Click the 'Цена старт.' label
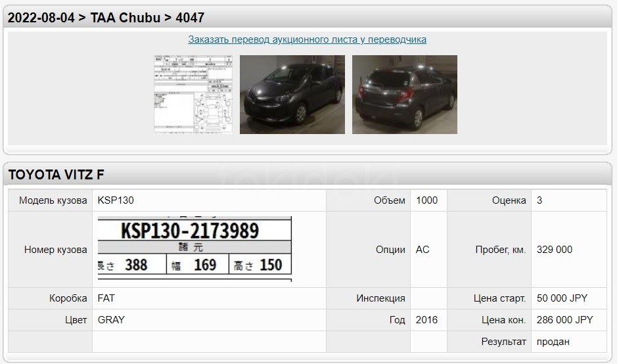Viewport: 619px width, 364px height. pyautogui.click(x=500, y=298)
